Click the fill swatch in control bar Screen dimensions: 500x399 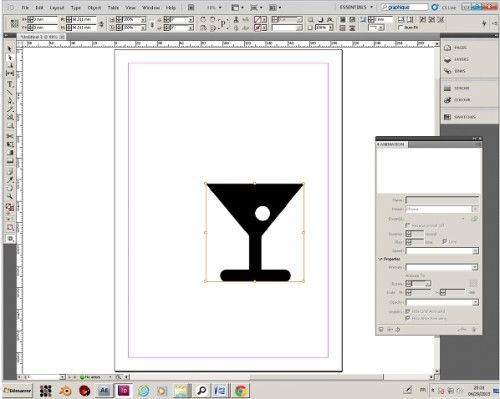[x=257, y=20]
